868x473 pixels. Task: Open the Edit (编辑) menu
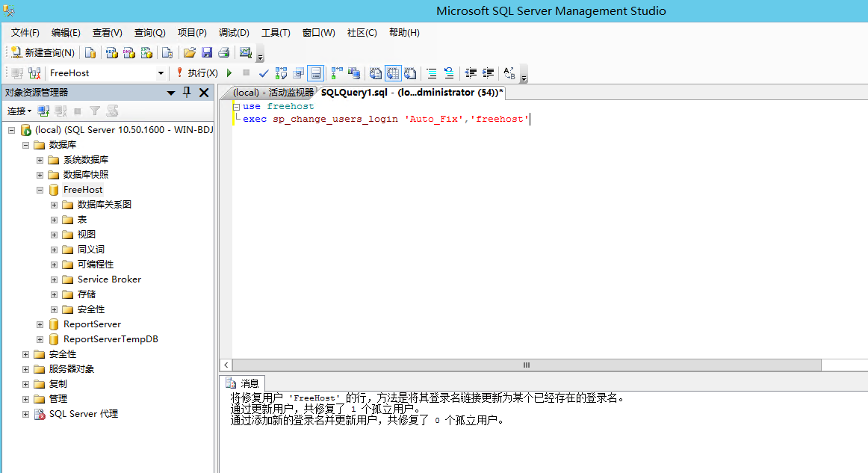(65, 33)
